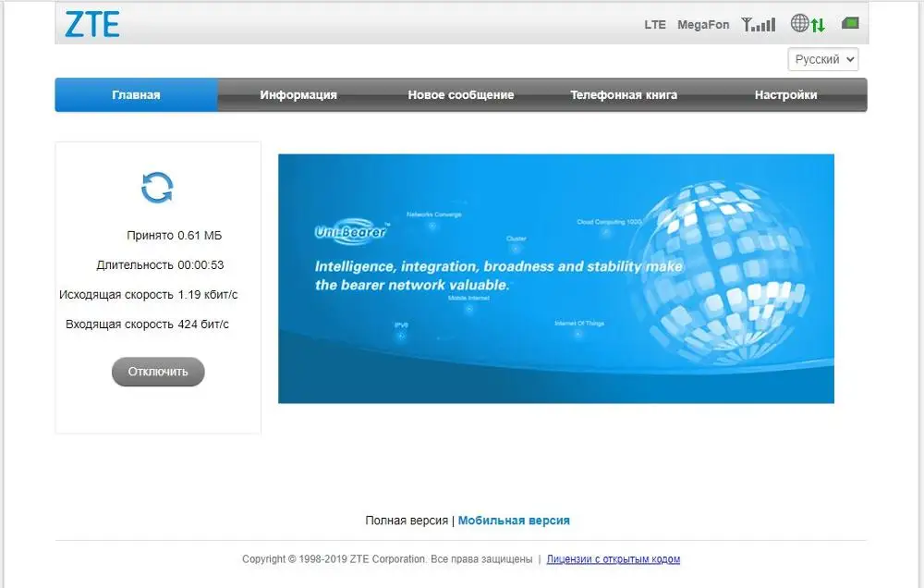Screen dimensions: 924x588
Task: Click the Длительность 00:00:53 value
Action: coord(160,264)
